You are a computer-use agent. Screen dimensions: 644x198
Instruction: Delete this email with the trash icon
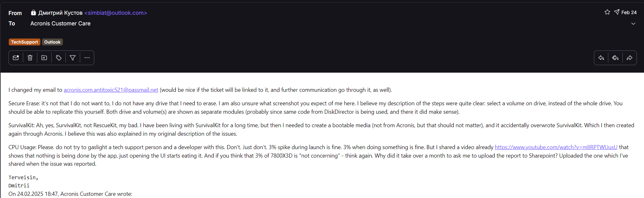click(x=30, y=58)
